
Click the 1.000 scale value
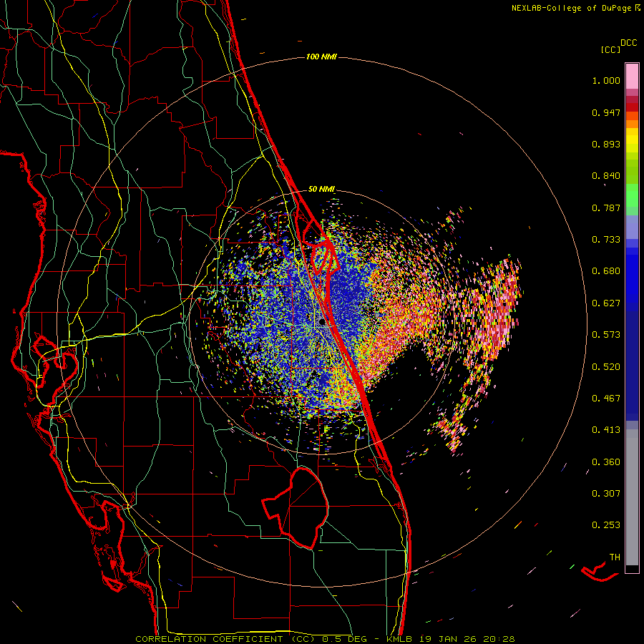click(x=606, y=80)
